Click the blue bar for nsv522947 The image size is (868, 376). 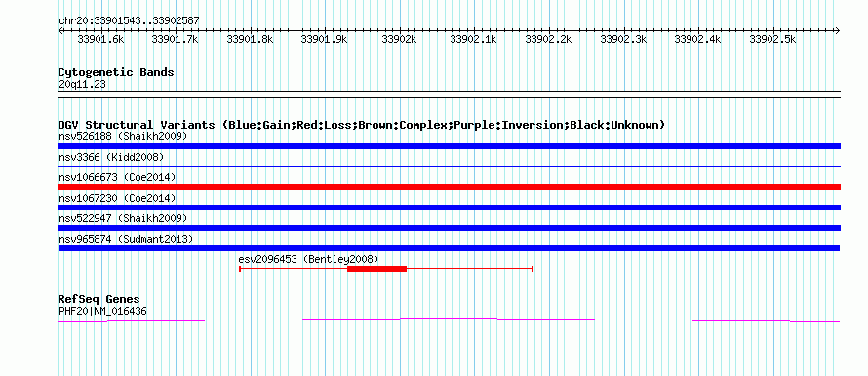point(449,228)
